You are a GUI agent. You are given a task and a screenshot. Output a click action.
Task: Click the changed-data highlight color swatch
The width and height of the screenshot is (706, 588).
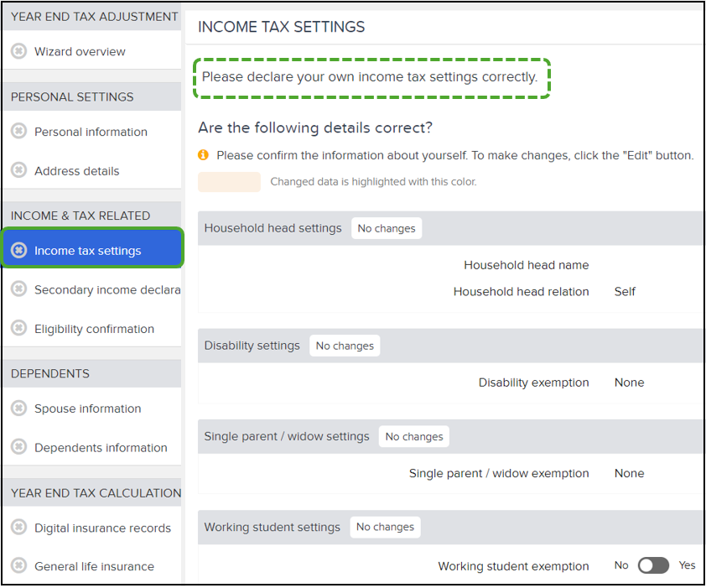[x=229, y=182]
